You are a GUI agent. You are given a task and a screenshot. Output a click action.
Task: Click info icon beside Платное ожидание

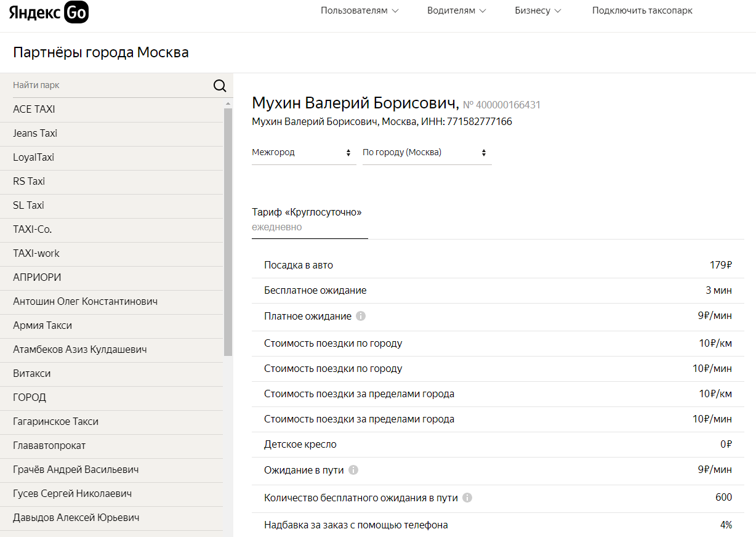361,316
